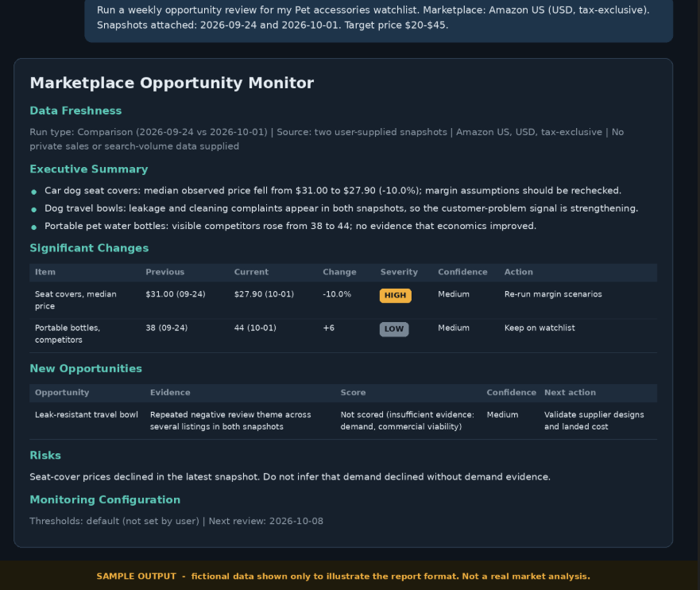Screen dimensions: 700x590
Task: Click the car dog seat covers summary bullet
Action: coord(333,191)
